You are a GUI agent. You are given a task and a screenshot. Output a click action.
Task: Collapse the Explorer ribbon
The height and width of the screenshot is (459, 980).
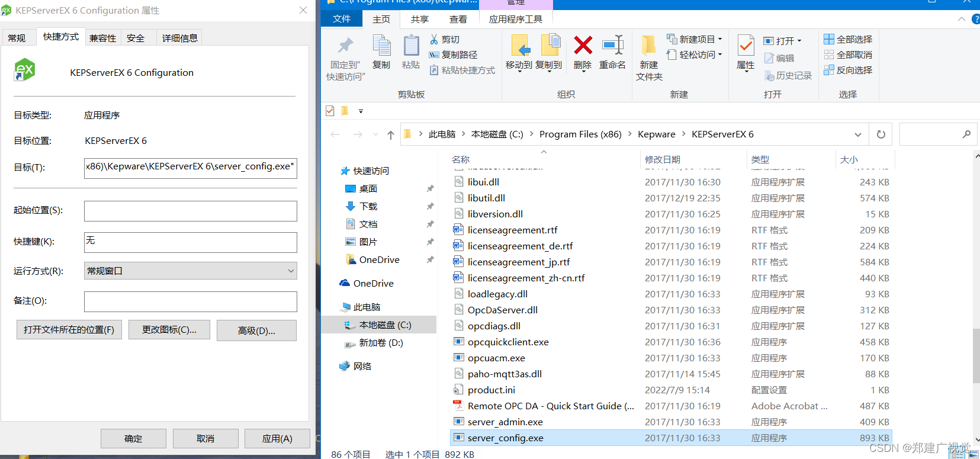tap(961, 19)
